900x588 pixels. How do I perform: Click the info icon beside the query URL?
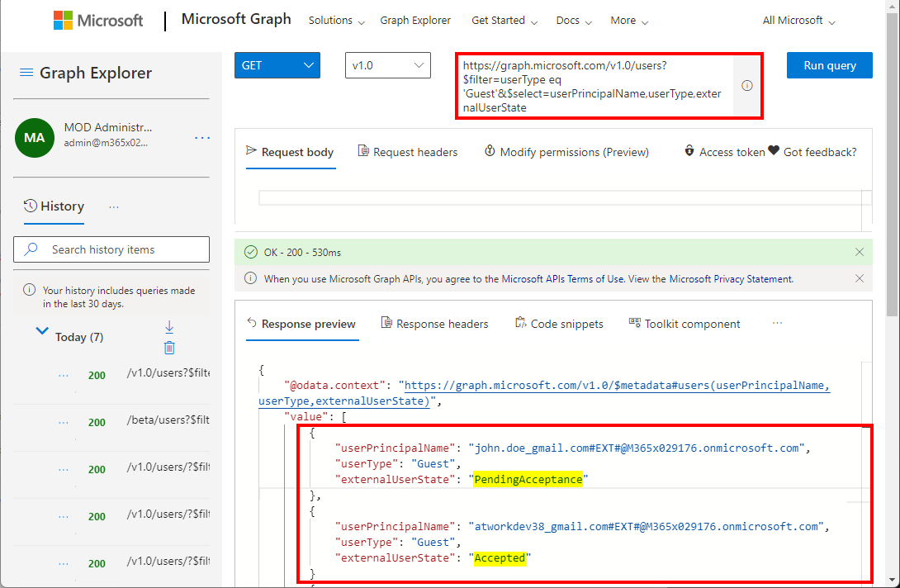point(746,86)
